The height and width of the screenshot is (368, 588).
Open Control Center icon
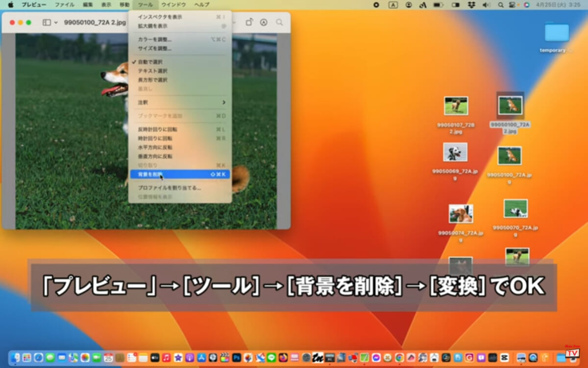[x=513, y=4]
